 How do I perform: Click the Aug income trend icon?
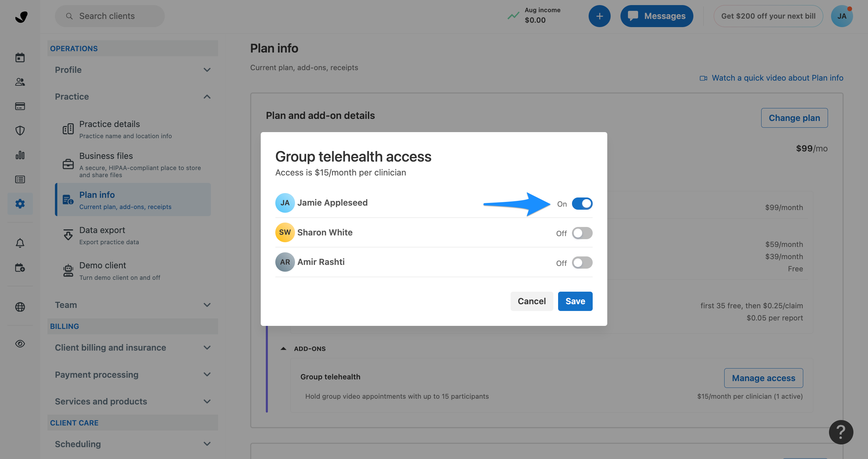coord(513,16)
